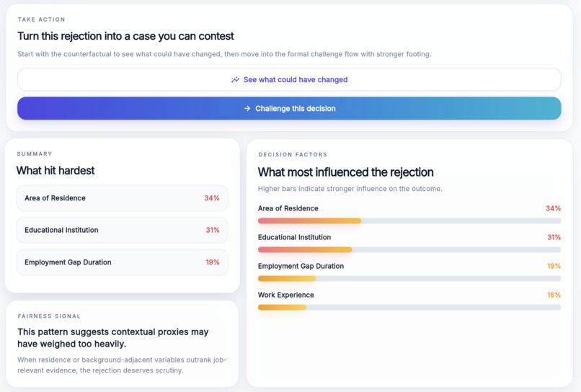Click the What hit hardest heading
The image size is (581, 392).
[x=56, y=171]
